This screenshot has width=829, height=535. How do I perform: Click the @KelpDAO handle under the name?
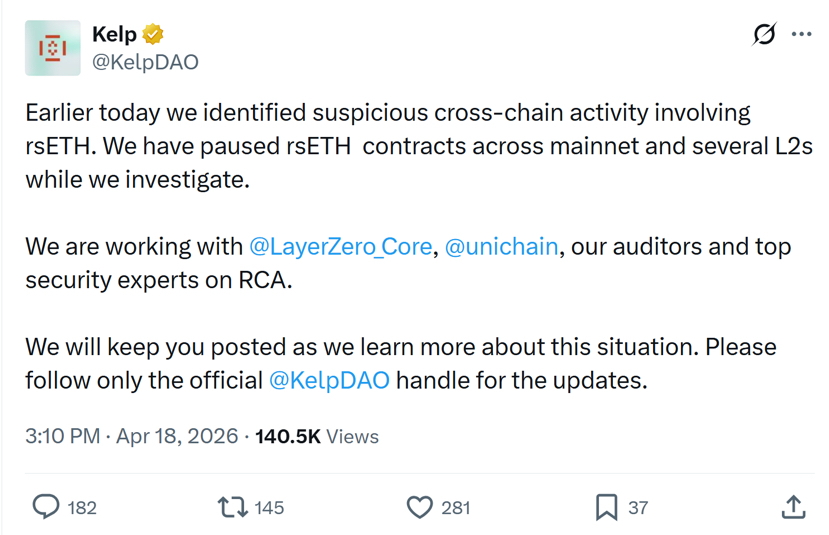[145, 62]
